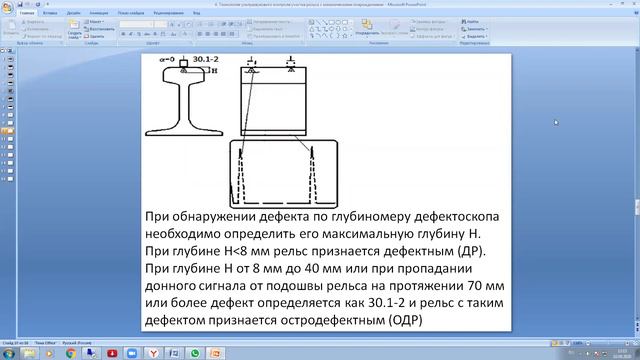Launch Google Chrome from the taskbar

(71, 353)
